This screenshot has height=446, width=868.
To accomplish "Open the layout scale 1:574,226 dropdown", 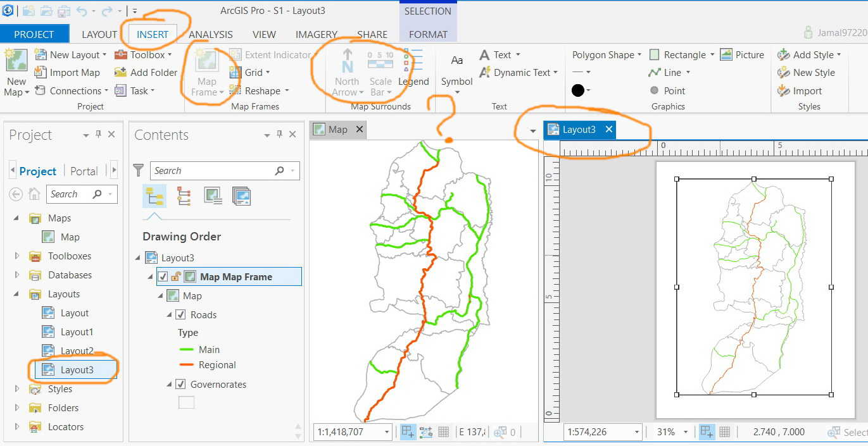I will click(637, 432).
